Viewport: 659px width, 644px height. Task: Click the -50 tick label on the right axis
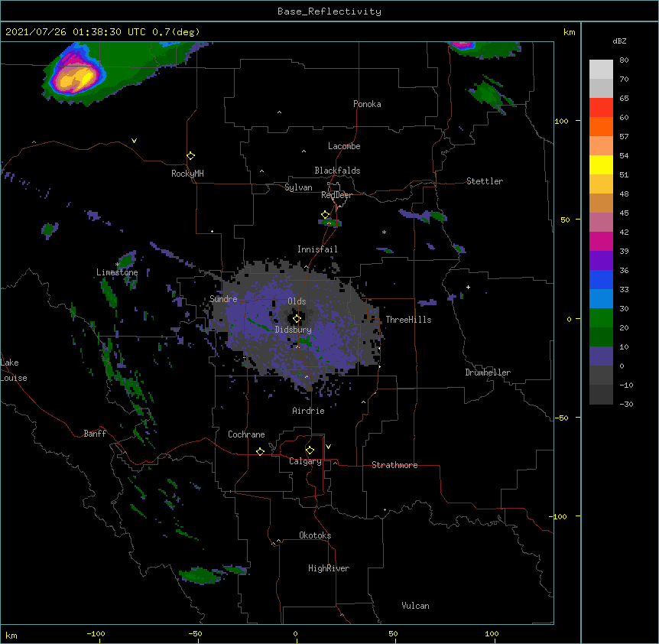coord(561,418)
